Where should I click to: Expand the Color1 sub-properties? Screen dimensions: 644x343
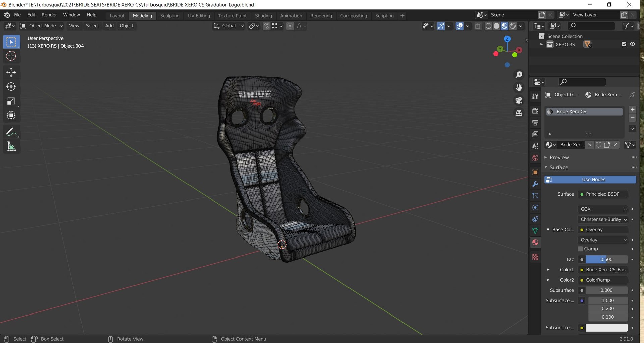click(548, 270)
